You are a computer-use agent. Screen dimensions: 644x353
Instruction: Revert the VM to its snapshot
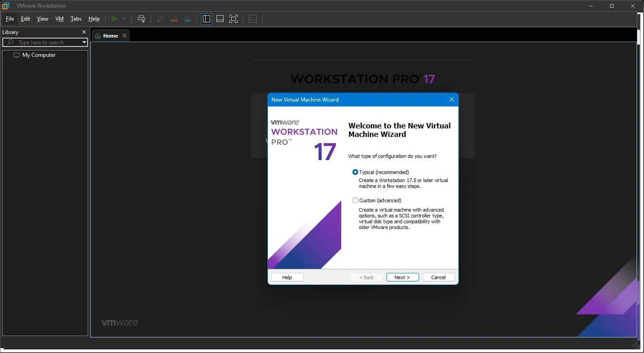pos(174,19)
